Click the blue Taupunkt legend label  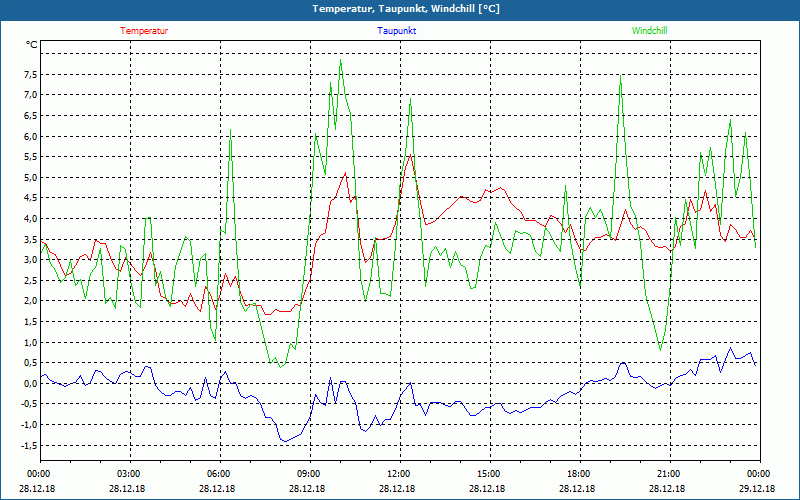point(397,31)
